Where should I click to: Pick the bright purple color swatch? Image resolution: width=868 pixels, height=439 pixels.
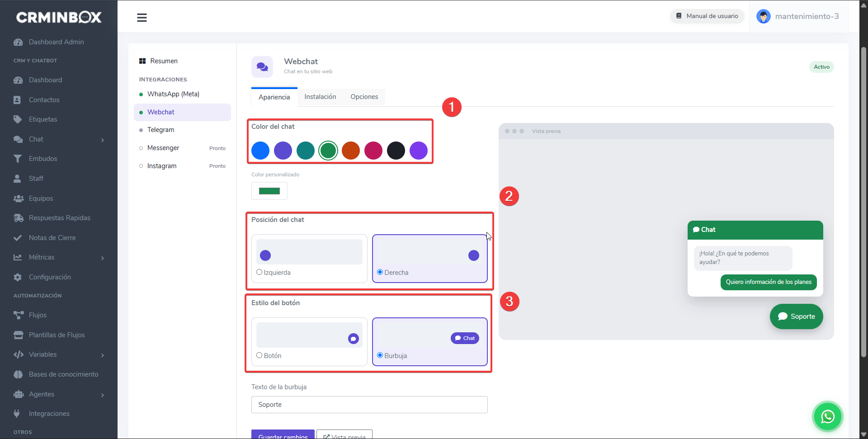tap(419, 151)
